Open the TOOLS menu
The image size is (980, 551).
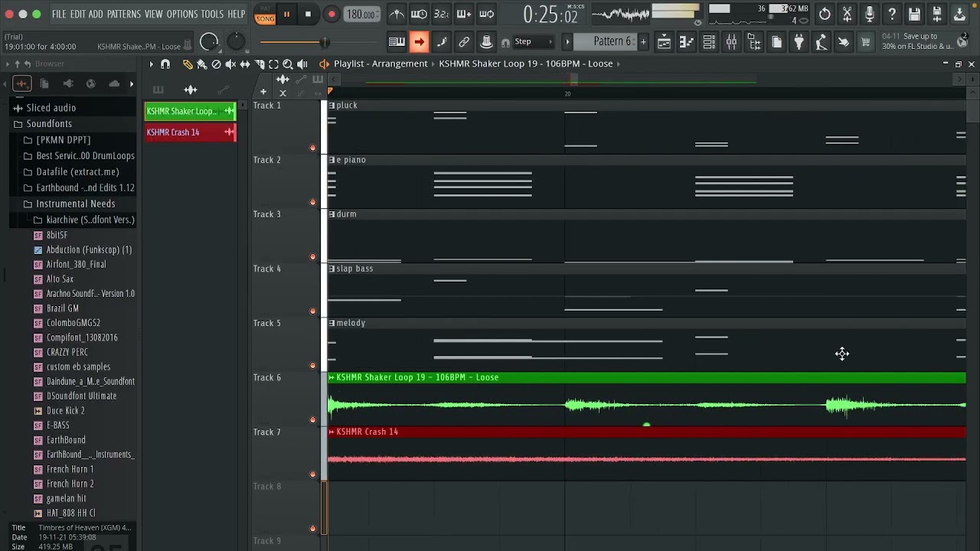click(x=212, y=14)
